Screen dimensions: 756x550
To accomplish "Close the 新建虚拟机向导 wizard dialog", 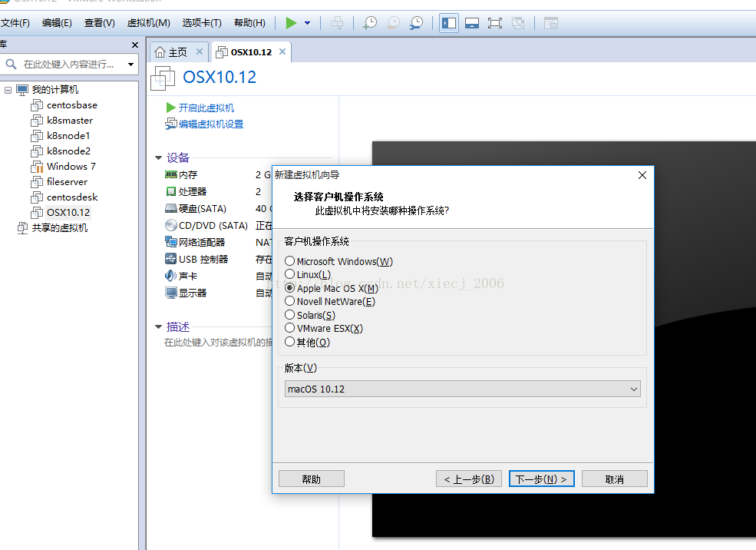I will (x=642, y=175).
